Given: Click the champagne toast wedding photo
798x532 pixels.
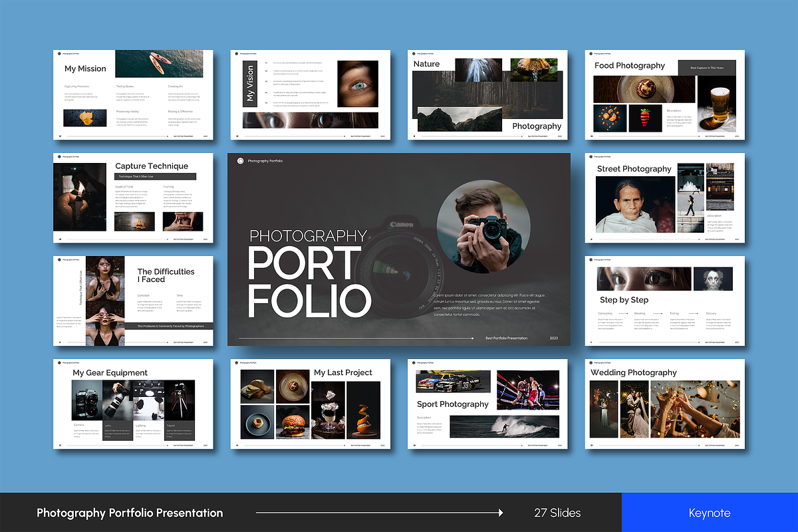Looking at the screenshot, I should tap(694, 408).
